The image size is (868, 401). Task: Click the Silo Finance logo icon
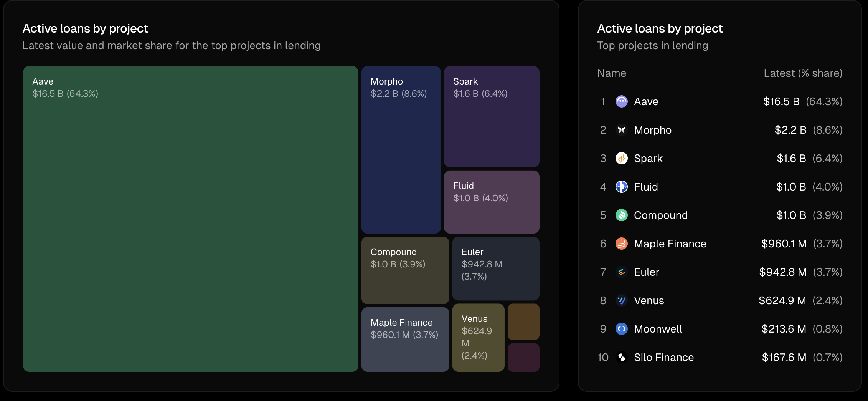[x=621, y=357]
